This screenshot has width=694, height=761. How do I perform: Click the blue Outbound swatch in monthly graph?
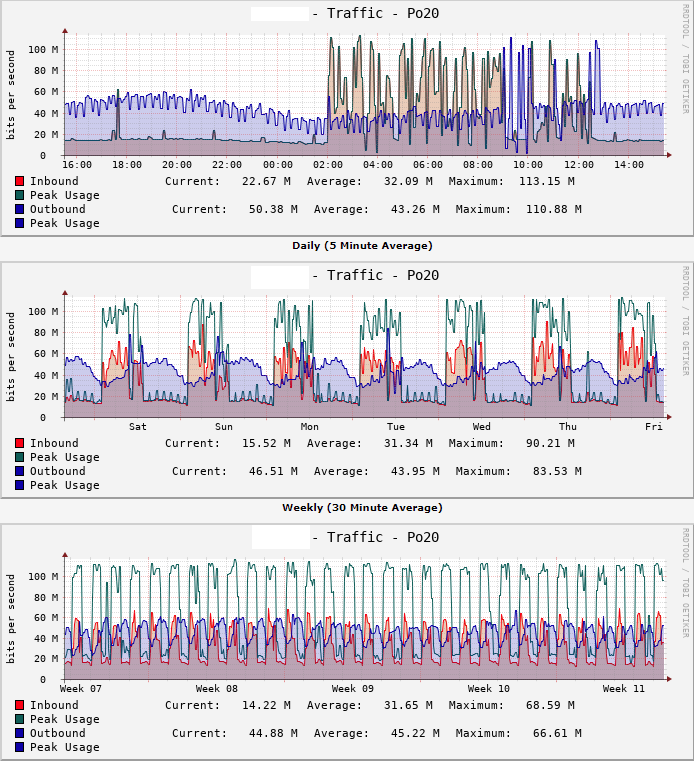[x=19, y=733]
